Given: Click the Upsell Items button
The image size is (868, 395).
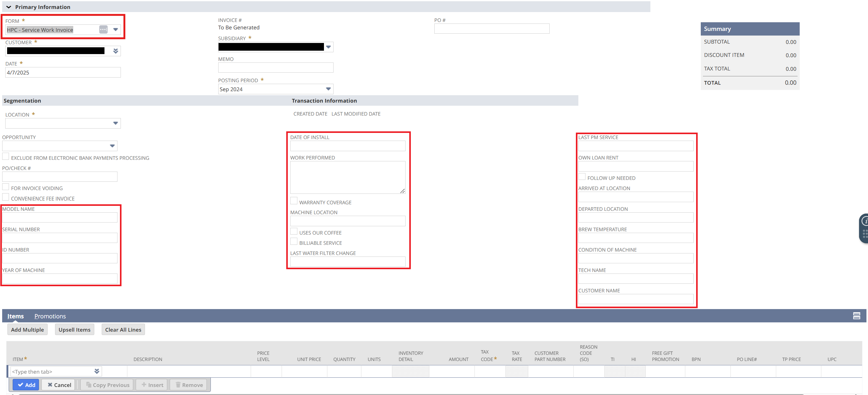Looking at the screenshot, I should pyautogui.click(x=74, y=329).
